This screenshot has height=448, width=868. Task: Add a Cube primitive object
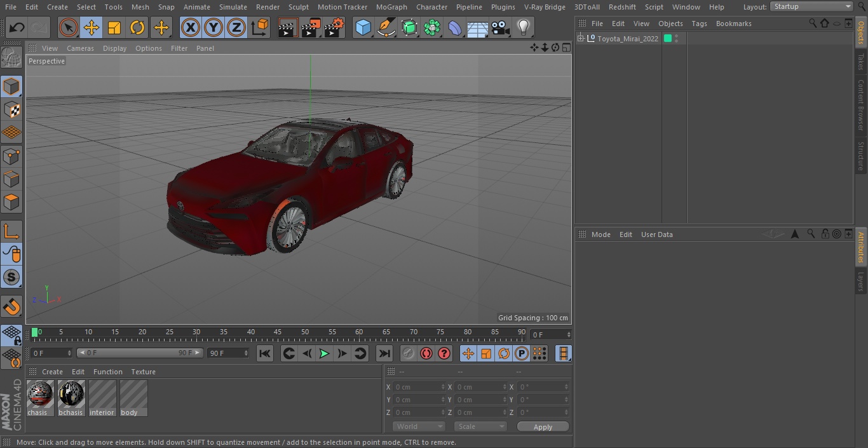(363, 27)
